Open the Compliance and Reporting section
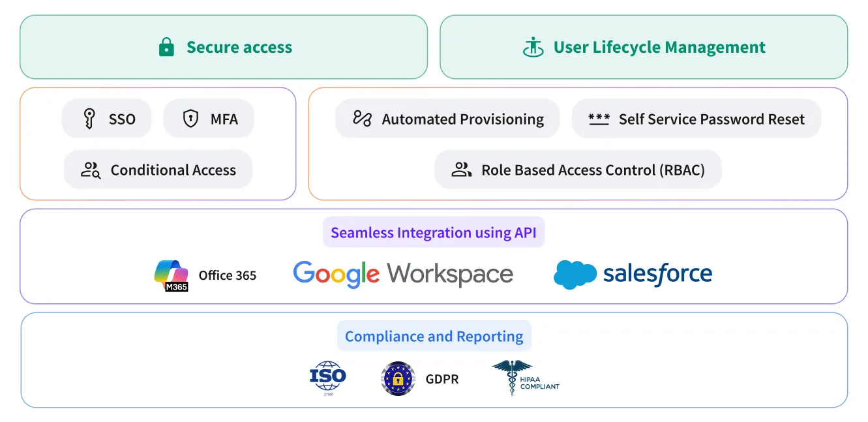The width and height of the screenshot is (868, 422). point(434,336)
